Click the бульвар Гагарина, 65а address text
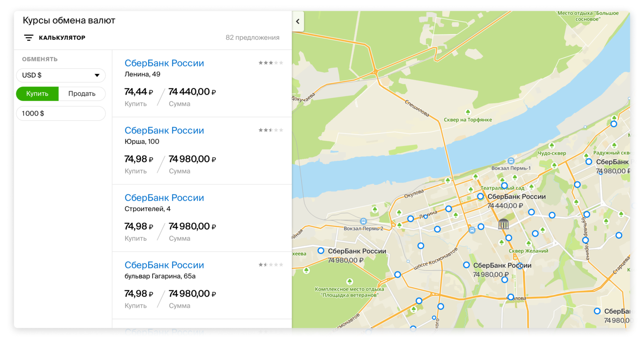This screenshot has height=339, width=644. click(x=160, y=276)
